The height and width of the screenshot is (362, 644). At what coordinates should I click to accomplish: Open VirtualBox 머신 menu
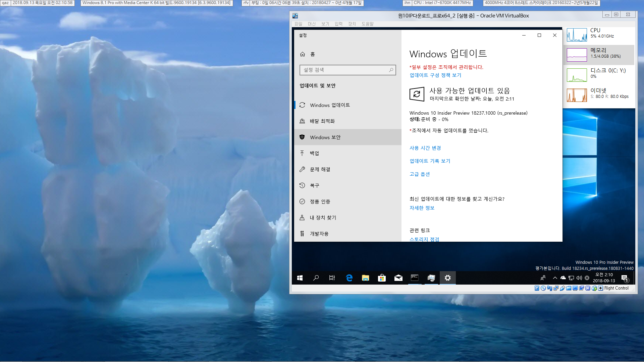[312, 24]
